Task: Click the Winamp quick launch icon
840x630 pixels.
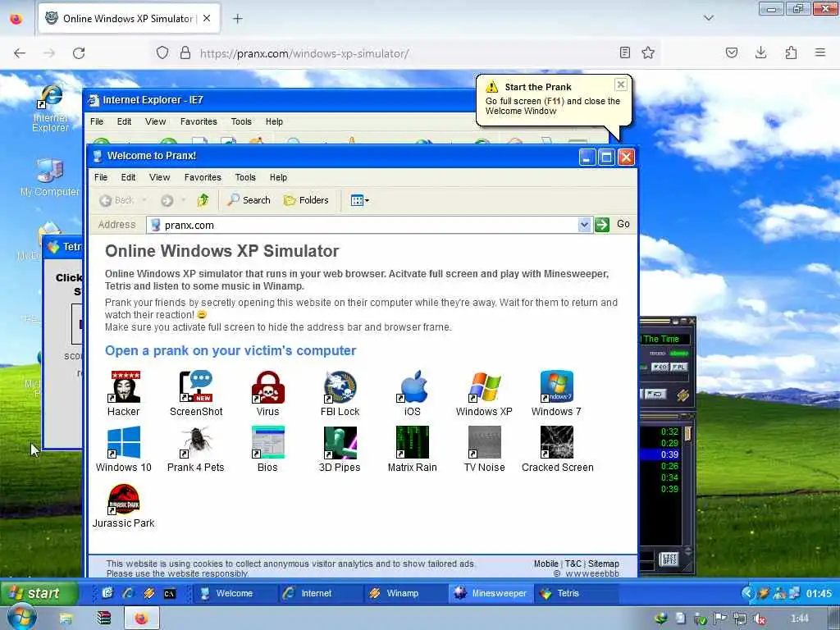Action: click(149, 593)
